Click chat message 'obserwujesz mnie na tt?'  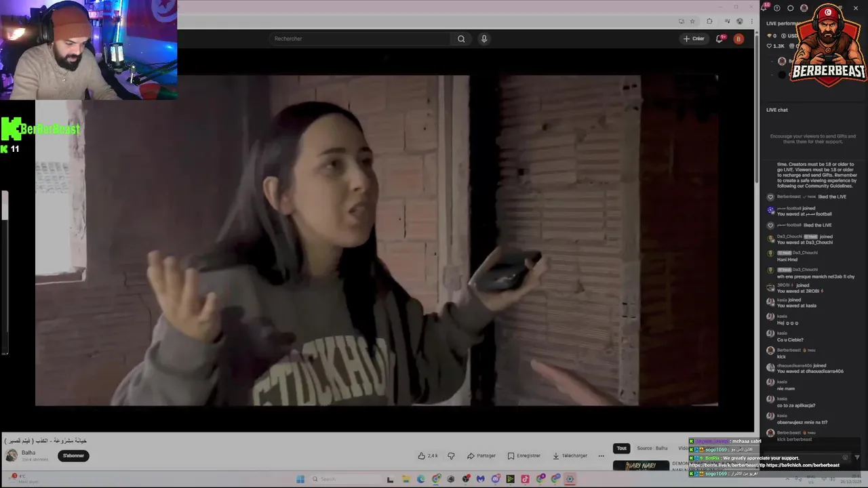point(802,422)
